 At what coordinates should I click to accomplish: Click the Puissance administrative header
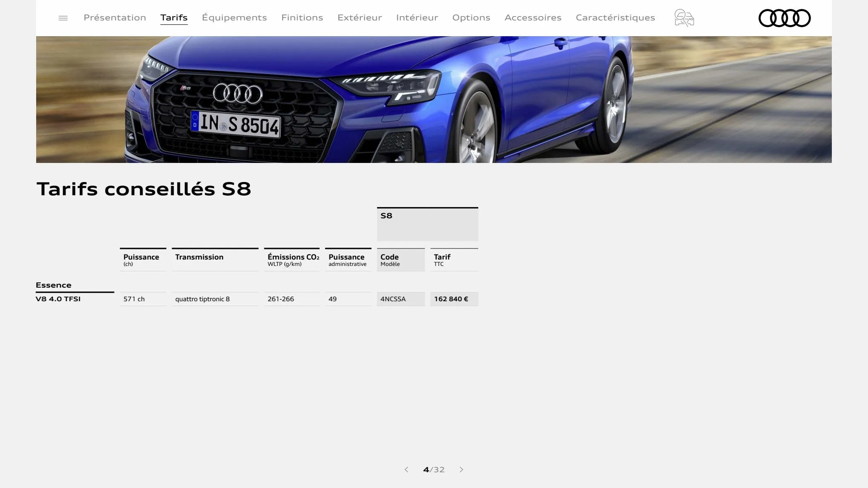click(x=348, y=260)
